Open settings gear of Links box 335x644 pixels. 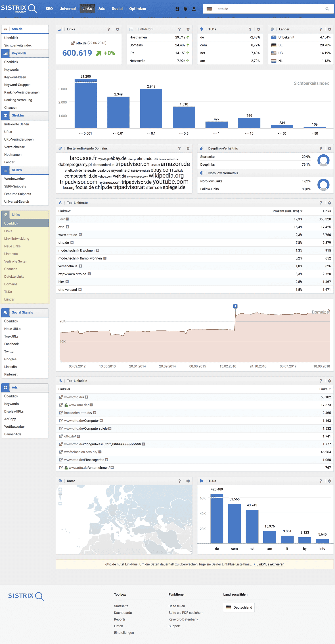coord(117,29)
